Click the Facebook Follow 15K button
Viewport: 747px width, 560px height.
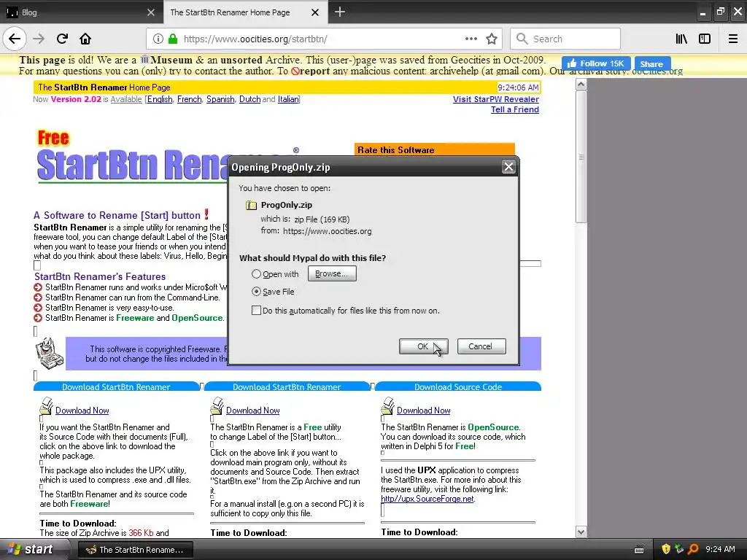596,63
